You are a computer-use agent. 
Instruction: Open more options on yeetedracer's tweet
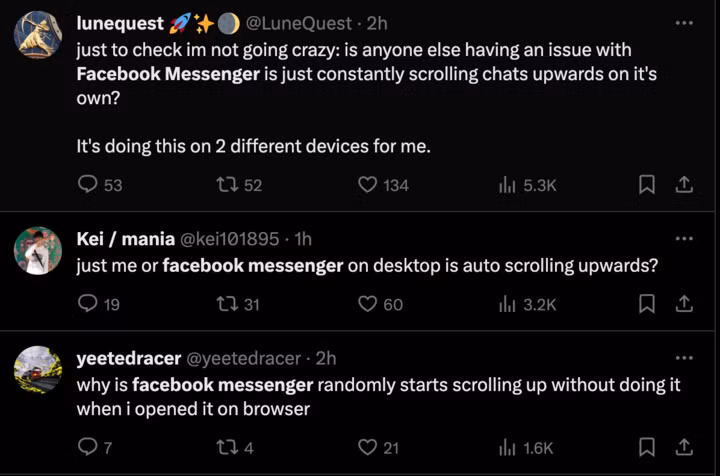(x=684, y=357)
